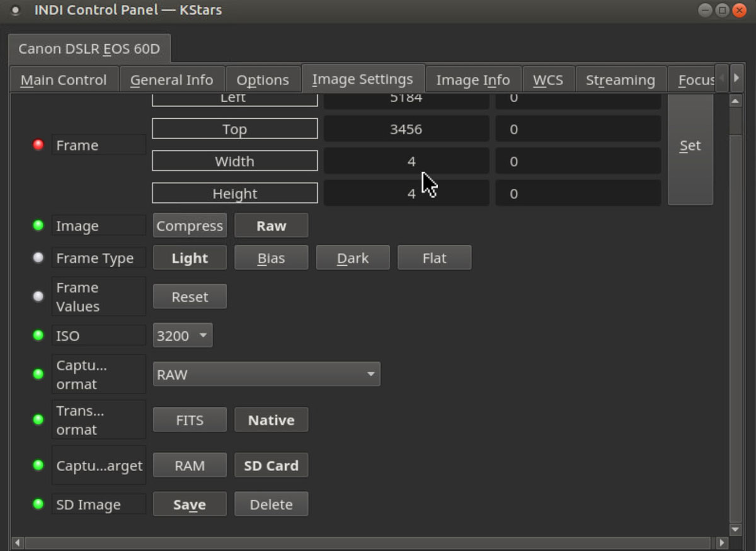Click the Frame Type gray status light
The height and width of the screenshot is (551, 756).
coord(38,258)
